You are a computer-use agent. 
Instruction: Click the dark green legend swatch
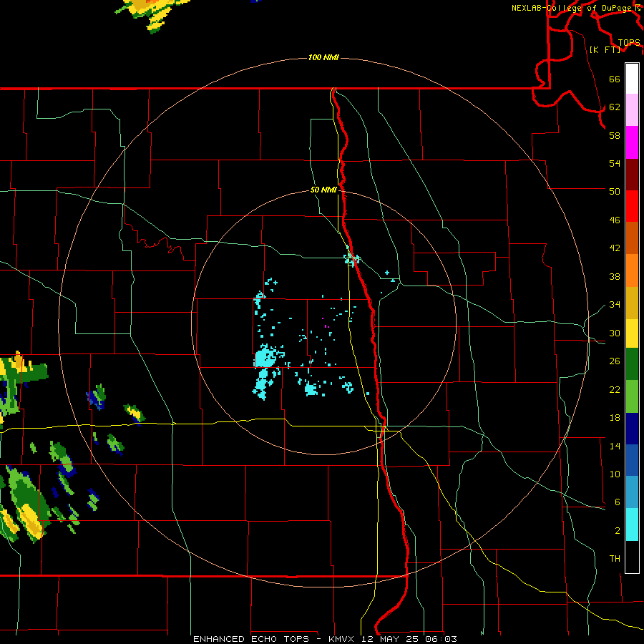pos(632,364)
